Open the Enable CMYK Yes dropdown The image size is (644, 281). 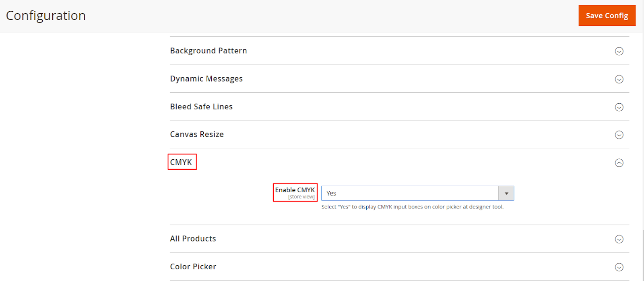point(410,194)
